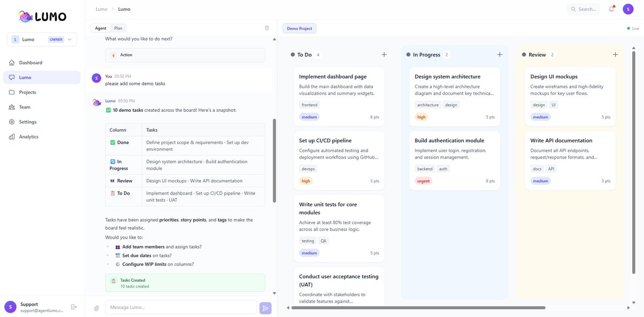This screenshot has height=317, width=644.
Task: Delete the conversation with trash icon
Action: click(x=267, y=28)
